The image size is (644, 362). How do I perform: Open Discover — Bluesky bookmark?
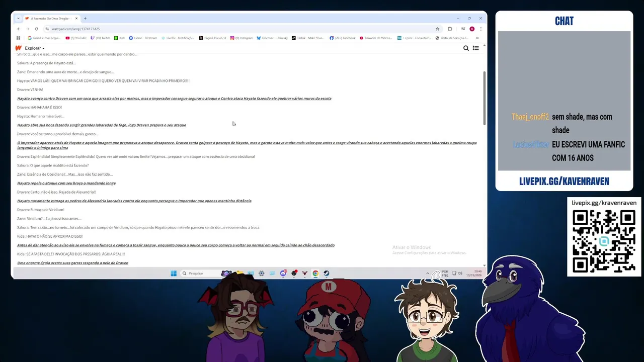(x=272, y=38)
